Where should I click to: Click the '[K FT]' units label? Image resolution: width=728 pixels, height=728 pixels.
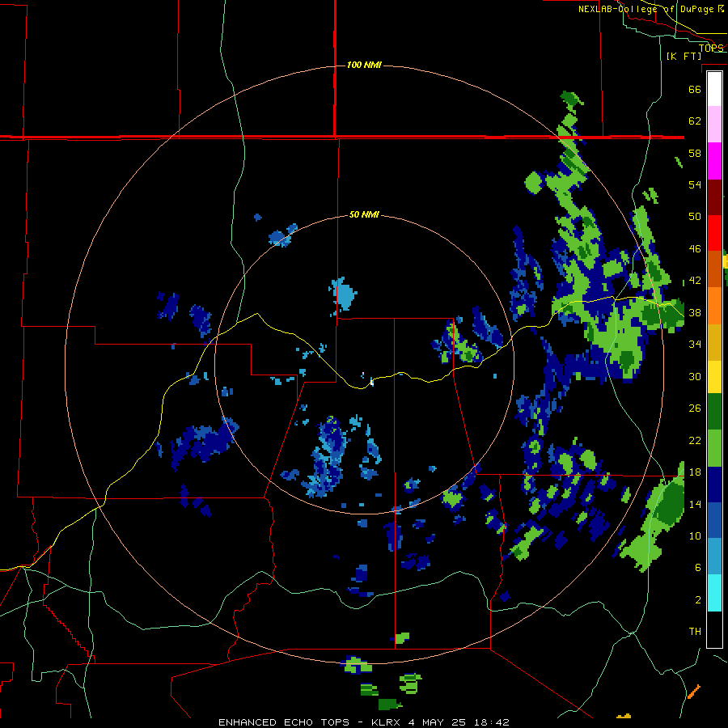point(684,56)
